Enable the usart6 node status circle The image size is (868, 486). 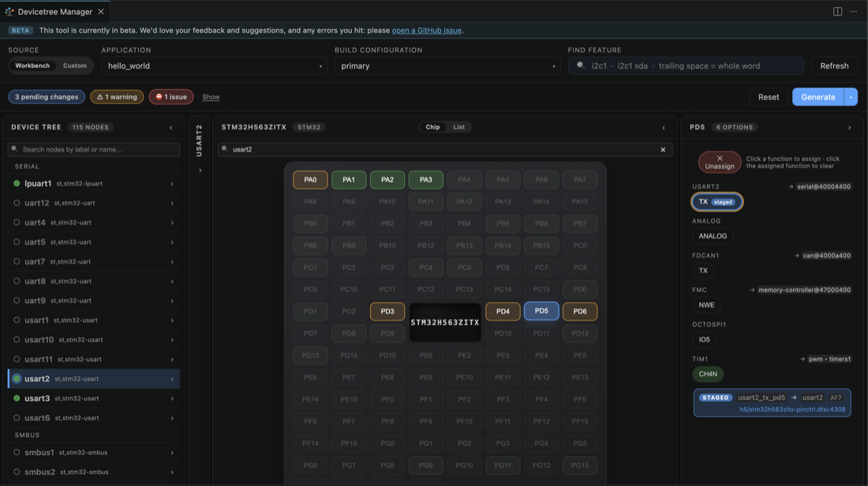17,418
